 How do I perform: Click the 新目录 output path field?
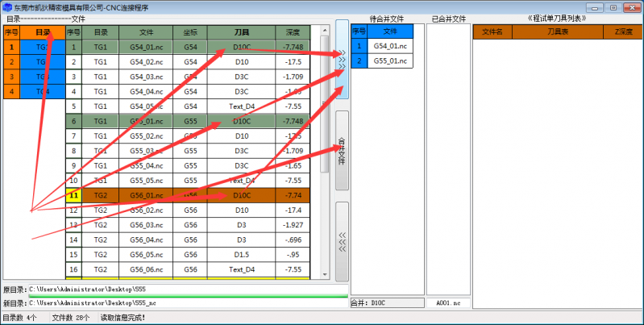click(187, 302)
